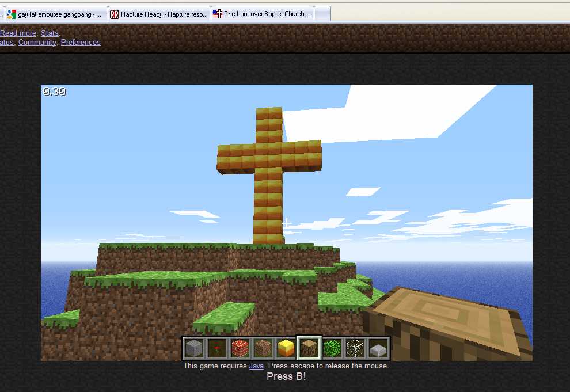The width and height of the screenshot is (570, 392).
Task: Pick the glass block in hotbar
Action: click(355, 348)
